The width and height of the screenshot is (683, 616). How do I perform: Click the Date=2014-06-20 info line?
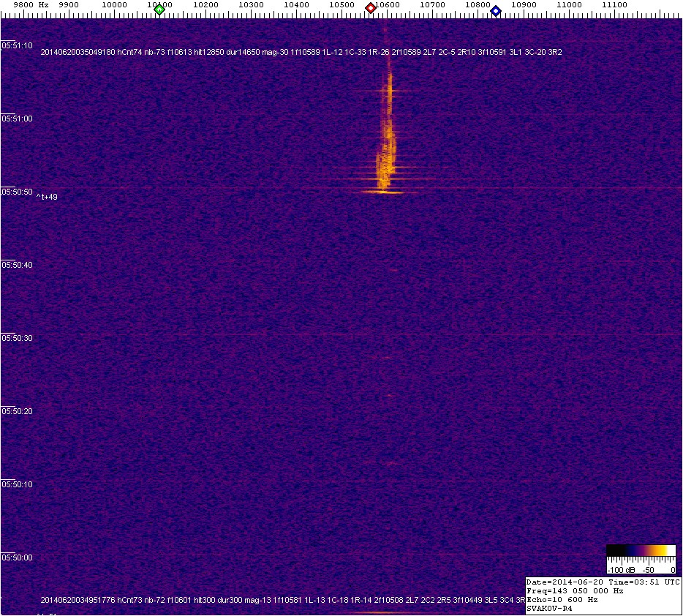tap(603, 582)
